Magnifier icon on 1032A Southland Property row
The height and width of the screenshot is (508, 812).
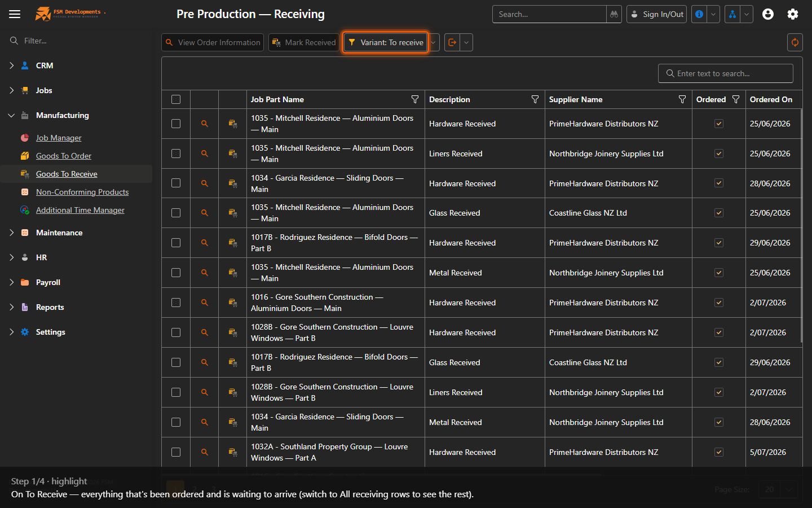(205, 452)
